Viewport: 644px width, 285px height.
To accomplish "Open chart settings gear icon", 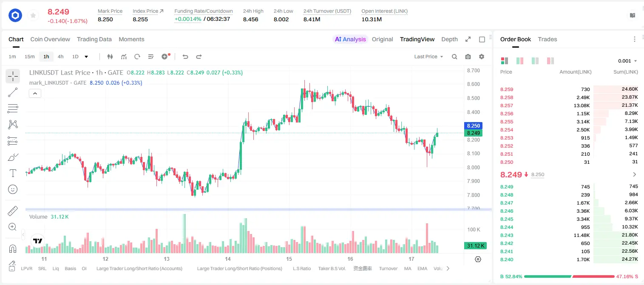I will tap(482, 57).
